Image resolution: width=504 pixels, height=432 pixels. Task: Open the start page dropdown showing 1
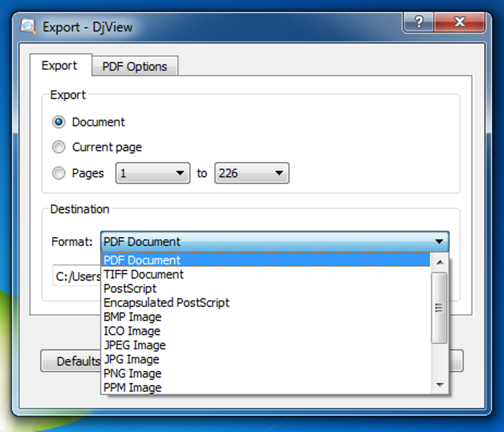pyautogui.click(x=153, y=173)
